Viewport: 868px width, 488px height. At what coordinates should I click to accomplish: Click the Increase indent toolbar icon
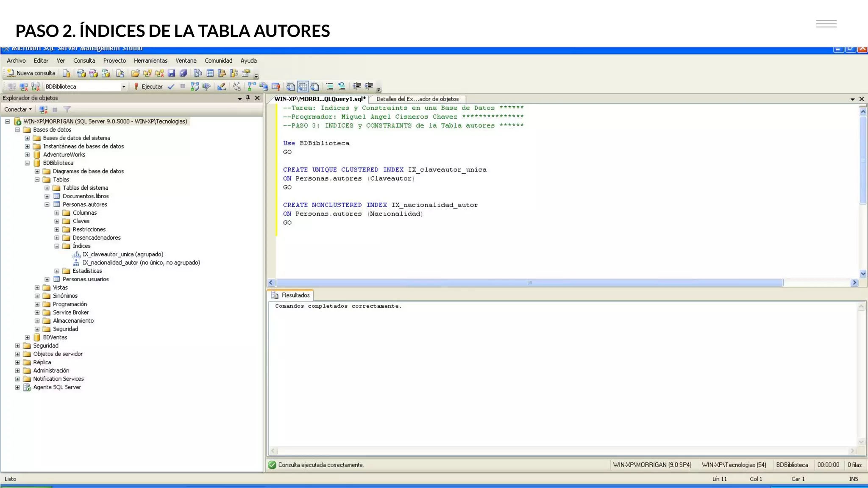point(369,87)
